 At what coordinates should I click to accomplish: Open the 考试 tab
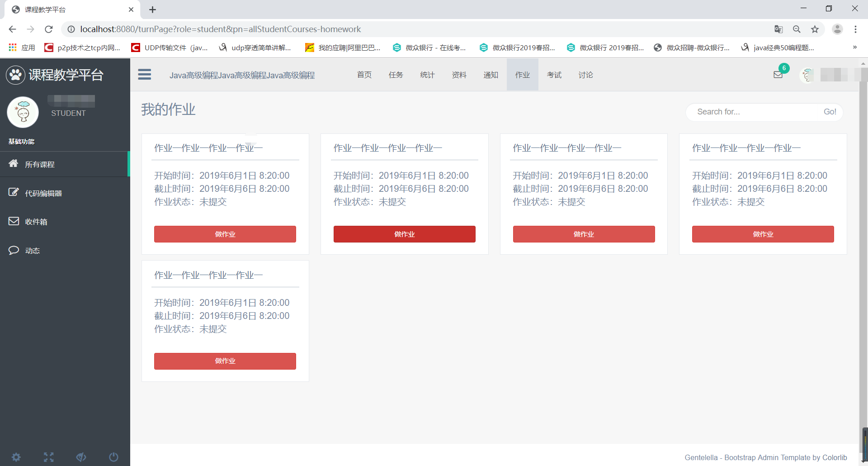(x=554, y=75)
